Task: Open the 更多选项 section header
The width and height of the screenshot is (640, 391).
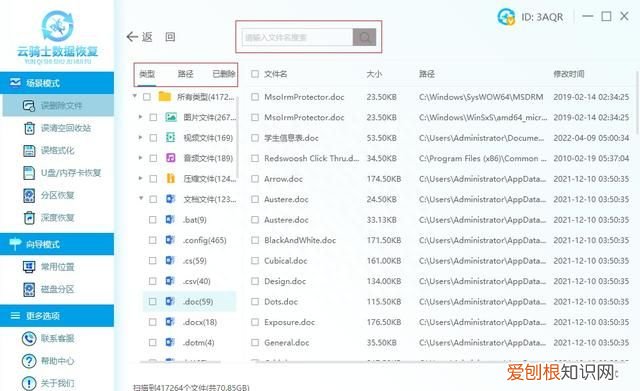Action: click(x=57, y=315)
